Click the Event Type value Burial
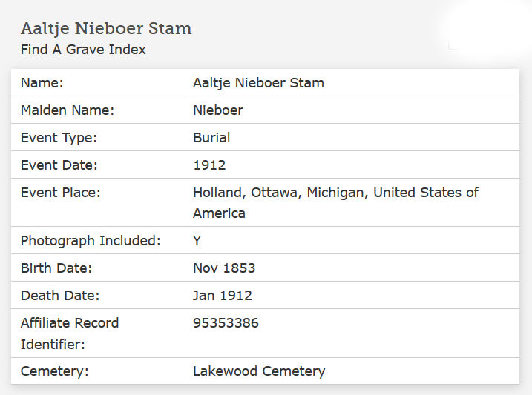532x395 pixels. (211, 138)
